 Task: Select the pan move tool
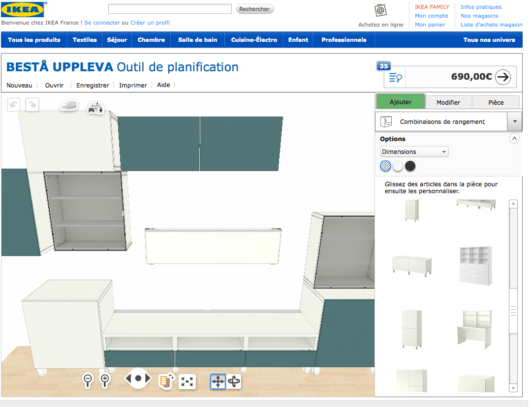(x=218, y=381)
